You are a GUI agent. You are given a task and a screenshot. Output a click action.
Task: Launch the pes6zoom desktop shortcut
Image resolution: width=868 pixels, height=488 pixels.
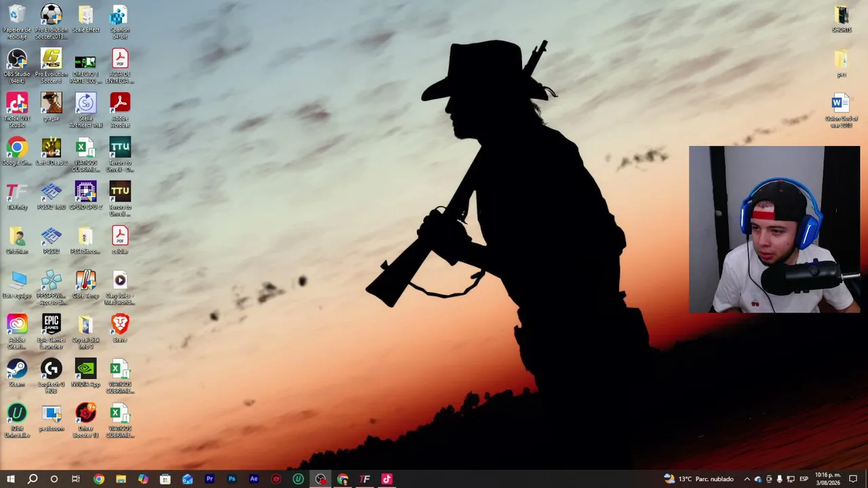[52, 418]
